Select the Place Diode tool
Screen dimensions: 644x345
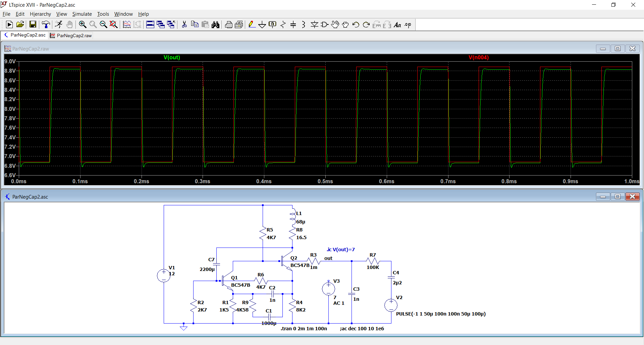(x=314, y=24)
